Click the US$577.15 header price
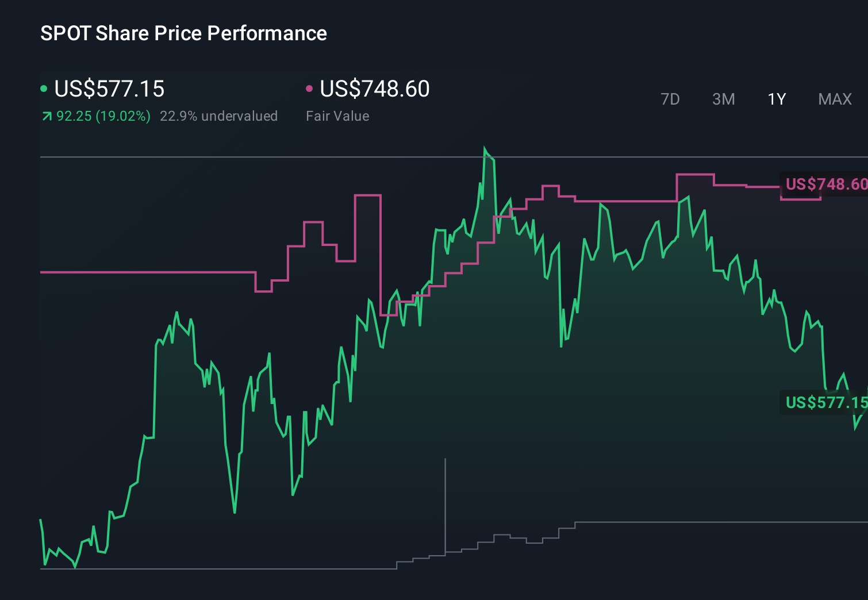Screen dimensions: 868x600 (x=109, y=89)
